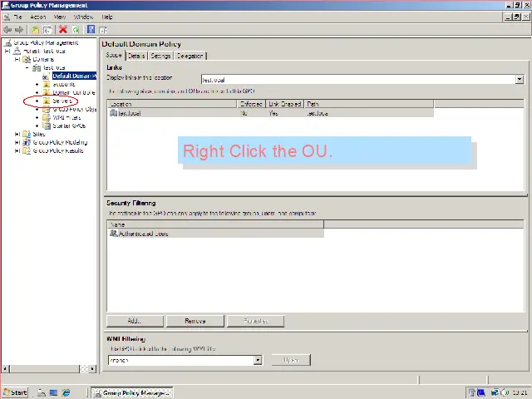This screenshot has width=532, height=399.
Task: Open the File menu
Action: (x=17, y=17)
